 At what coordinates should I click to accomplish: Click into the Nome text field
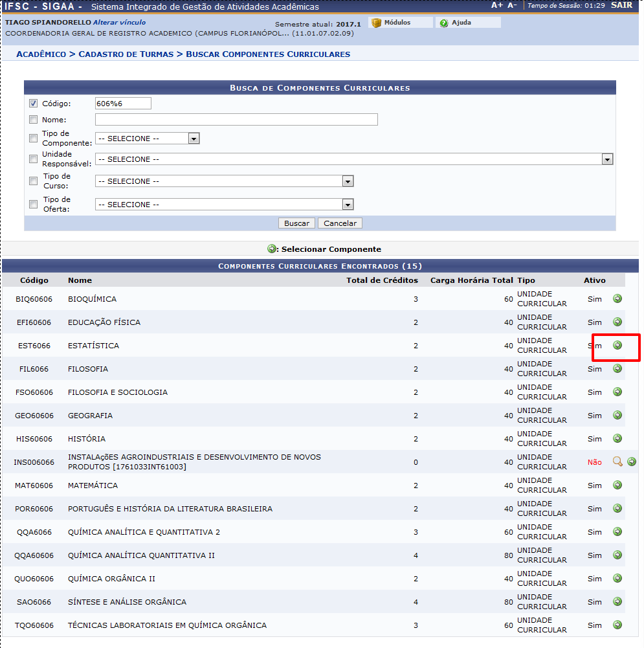click(236, 120)
